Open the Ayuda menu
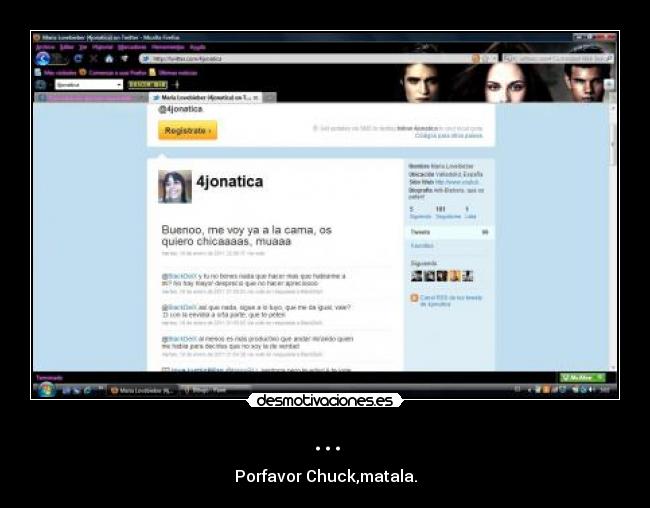650x508 pixels. tap(198, 47)
